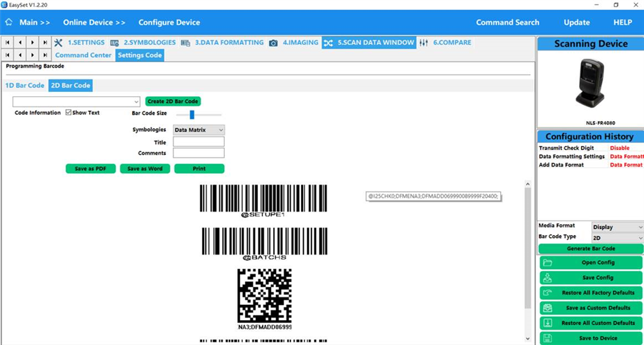Click the Open Config folder icon
Viewport: 644px width, 345px height.
pos(547,263)
